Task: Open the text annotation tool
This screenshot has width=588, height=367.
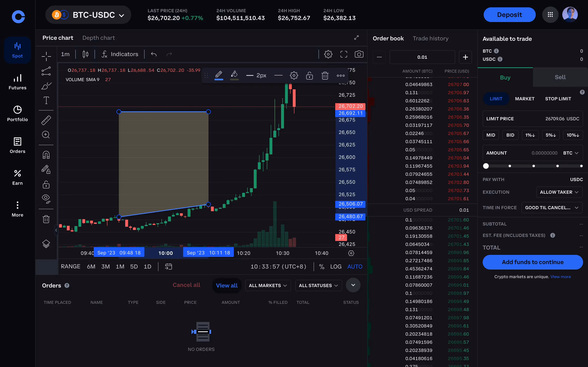Action: tap(46, 101)
